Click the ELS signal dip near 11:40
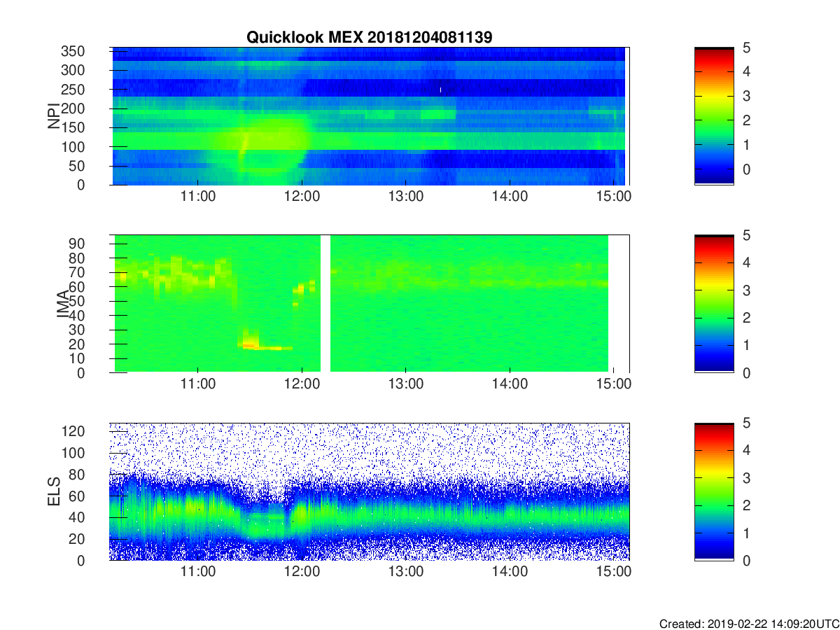Image resolution: width=840 pixels, height=630 pixels. 266,521
